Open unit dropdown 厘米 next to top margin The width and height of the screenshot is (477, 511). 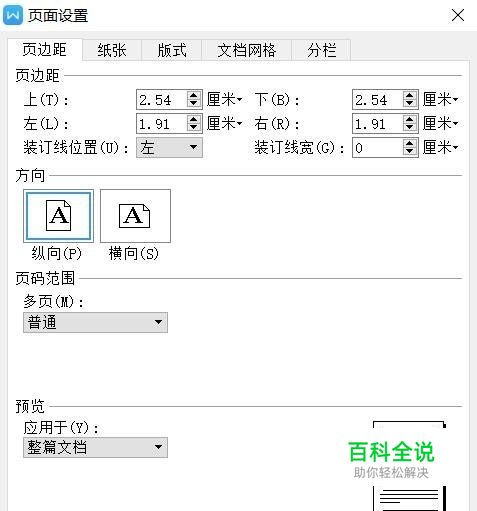tap(224, 99)
